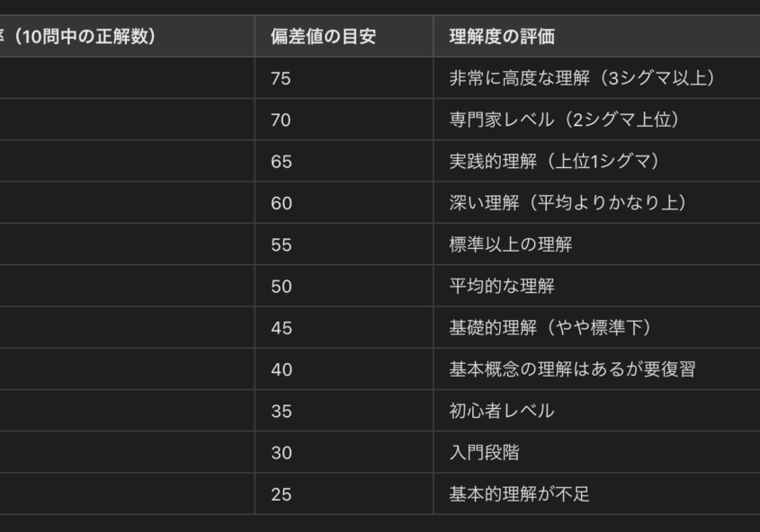Select the 初心者レベル cell
Screen dimensions: 760x532
pyautogui.click(x=502, y=412)
